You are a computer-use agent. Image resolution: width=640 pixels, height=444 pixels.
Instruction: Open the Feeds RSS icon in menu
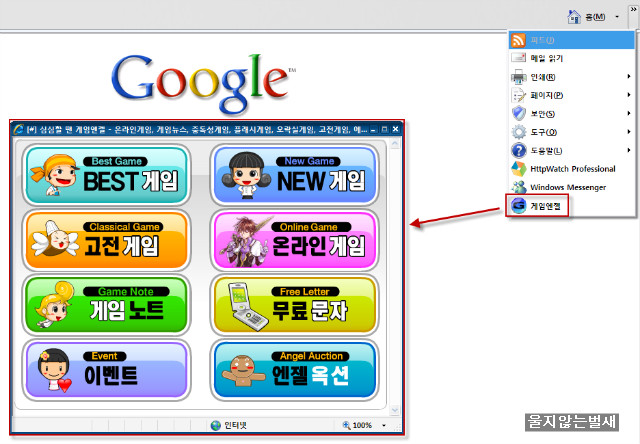[x=518, y=40]
